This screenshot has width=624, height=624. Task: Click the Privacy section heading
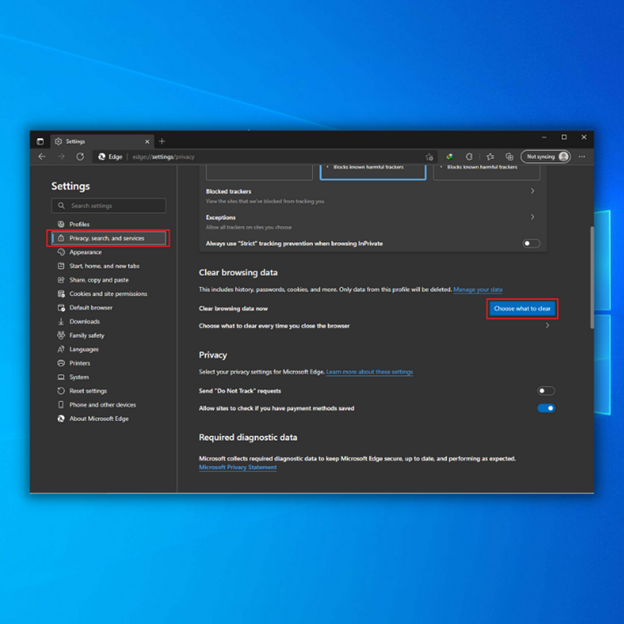213,355
